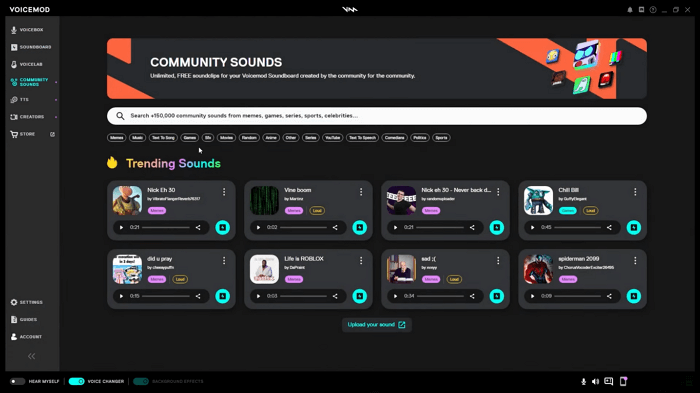Open the Creators section
This screenshot has width=700, height=393.
tap(27, 117)
